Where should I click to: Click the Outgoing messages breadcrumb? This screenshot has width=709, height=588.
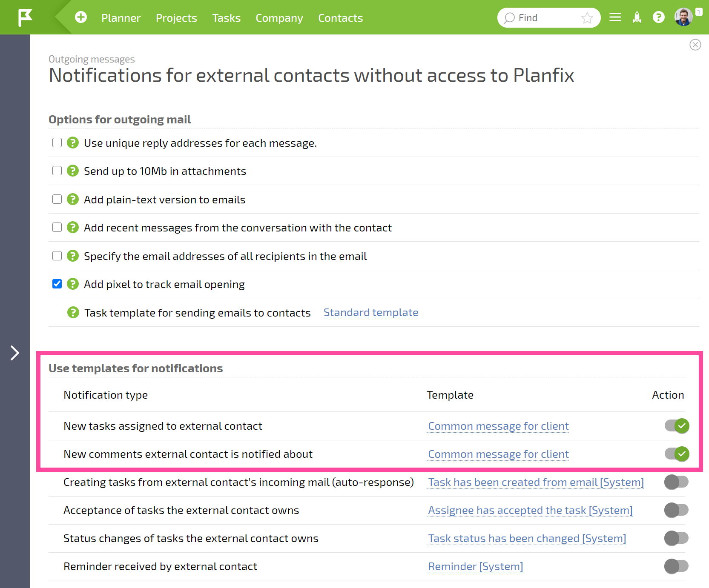tap(92, 59)
